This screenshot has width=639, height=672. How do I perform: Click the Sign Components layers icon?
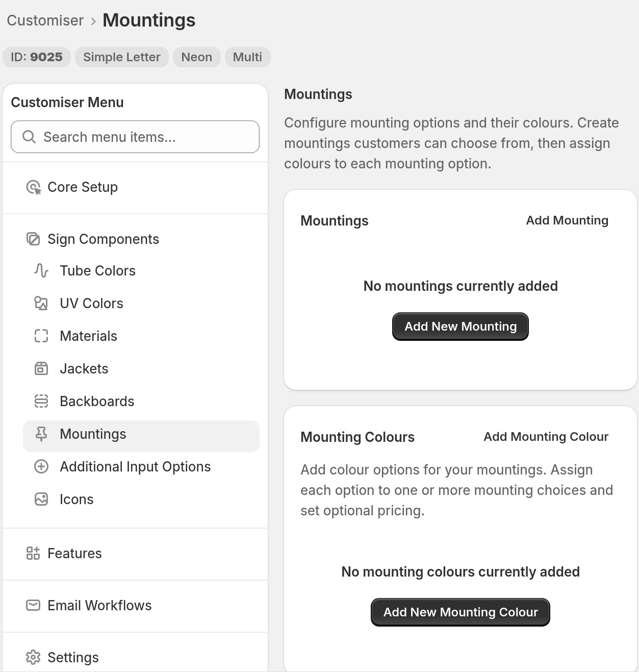click(33, 239)
